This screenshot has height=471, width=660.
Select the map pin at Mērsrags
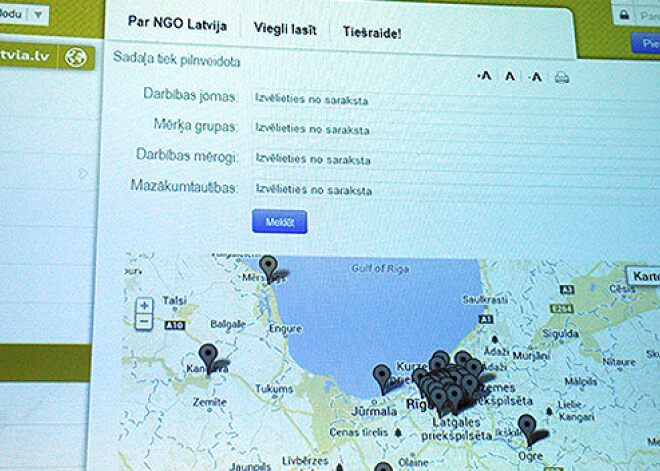point(268,268)
